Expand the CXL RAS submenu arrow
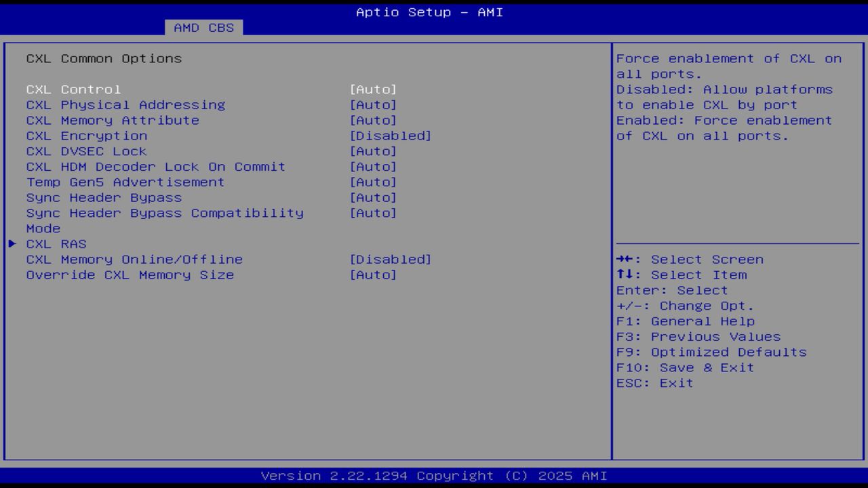Image resolution: width=868 pixels, height=488 pixels. tap(12, 244)
